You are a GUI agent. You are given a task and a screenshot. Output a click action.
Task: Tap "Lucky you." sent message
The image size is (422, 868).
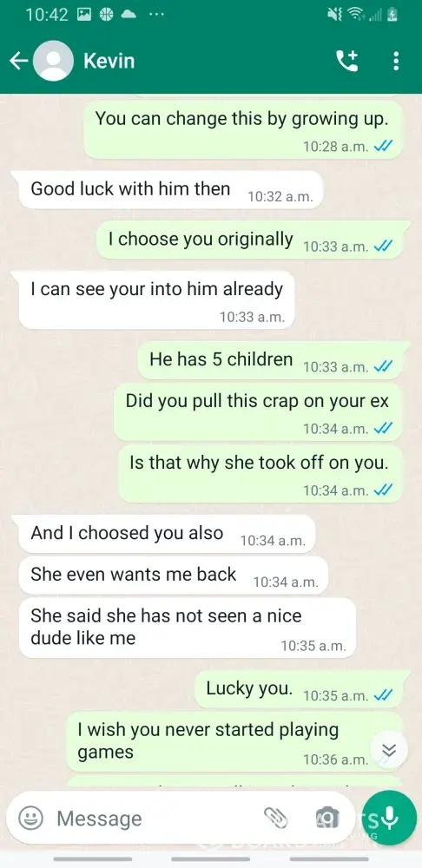point(299,690)
